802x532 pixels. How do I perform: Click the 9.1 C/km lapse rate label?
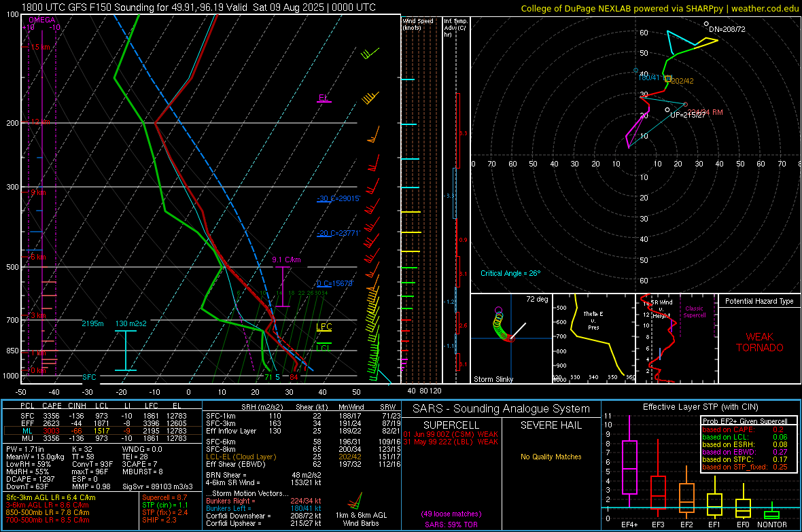(286, 260)
